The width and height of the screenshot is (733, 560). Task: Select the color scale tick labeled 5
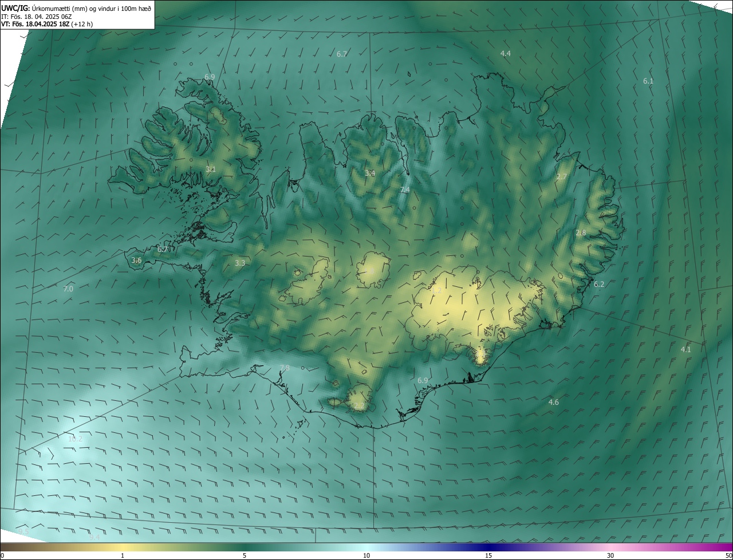pyautogui.click(x=245, y=555)
